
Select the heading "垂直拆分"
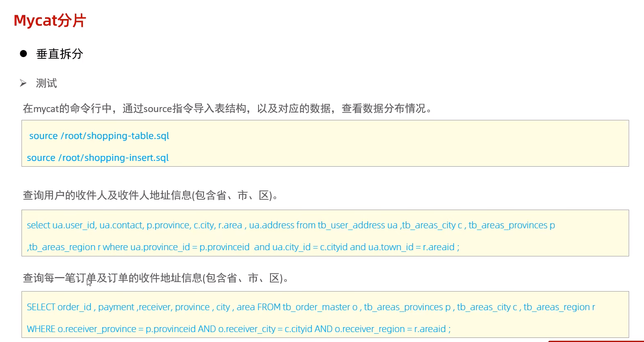pyautogui.click(x=60, y=54)
